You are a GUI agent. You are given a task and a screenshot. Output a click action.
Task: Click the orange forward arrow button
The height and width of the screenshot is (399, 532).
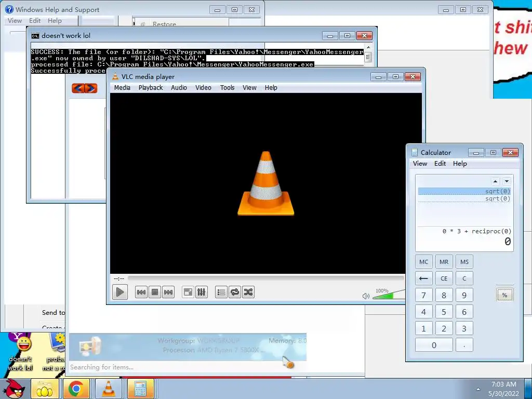pos(91,88)
